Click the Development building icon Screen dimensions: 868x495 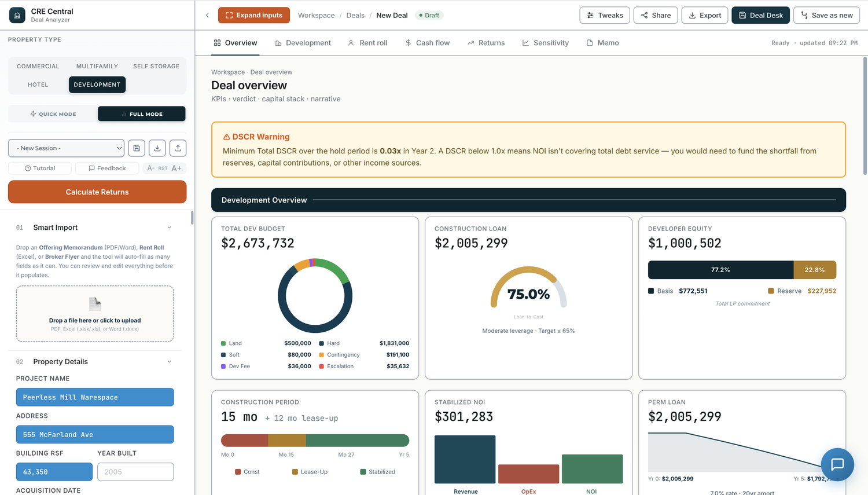coord(278,43)
